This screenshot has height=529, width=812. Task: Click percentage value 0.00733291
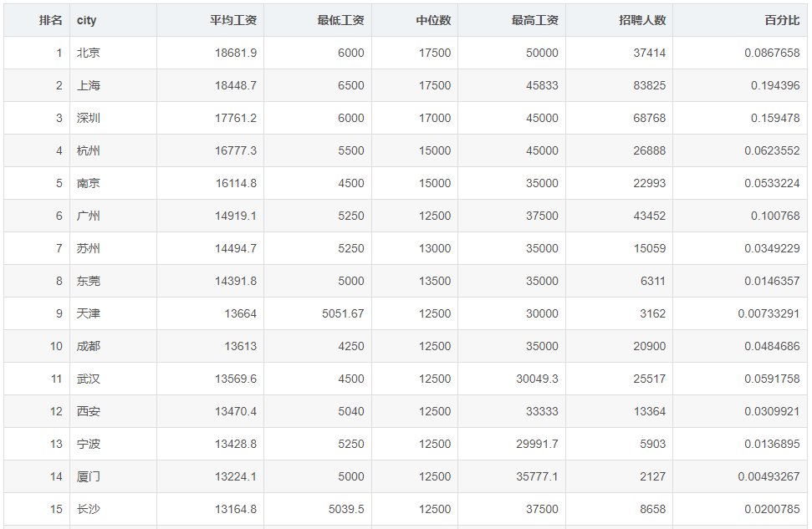[769, 313]
